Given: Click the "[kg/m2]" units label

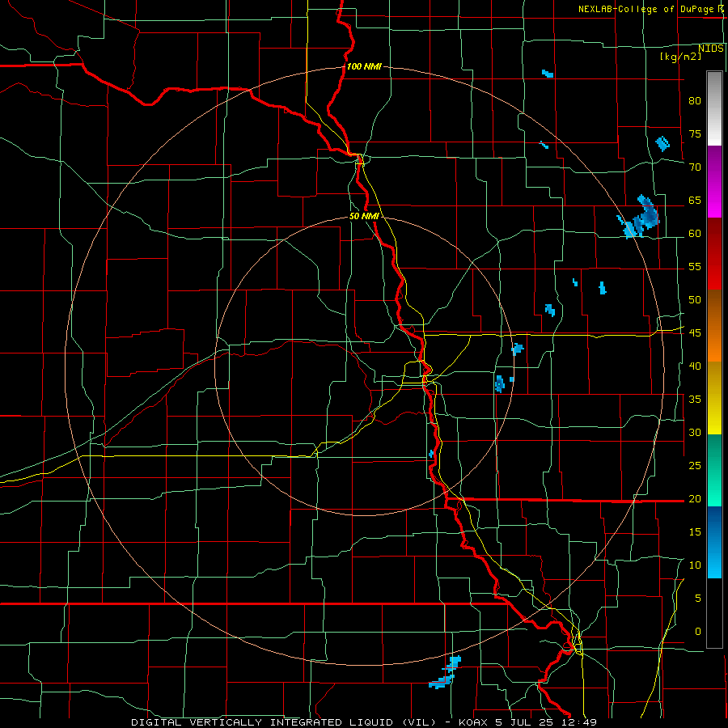Looking at the screenshot, I should (x=680, y=57).
